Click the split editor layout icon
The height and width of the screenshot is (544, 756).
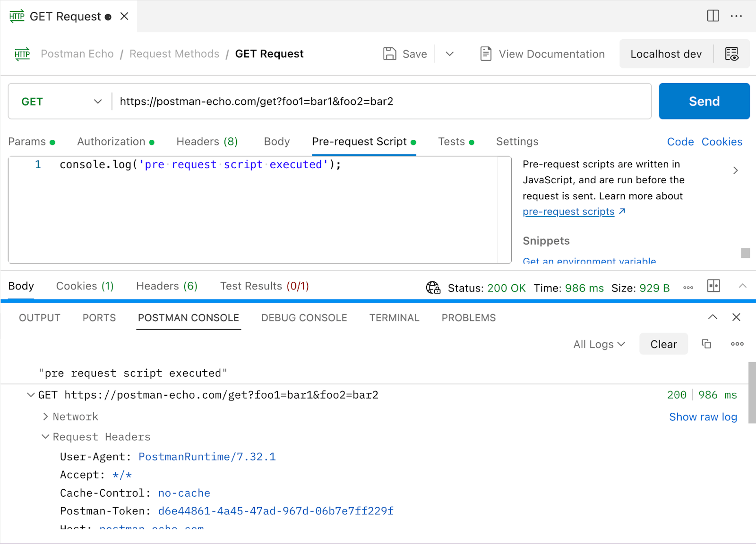point(713,16)
